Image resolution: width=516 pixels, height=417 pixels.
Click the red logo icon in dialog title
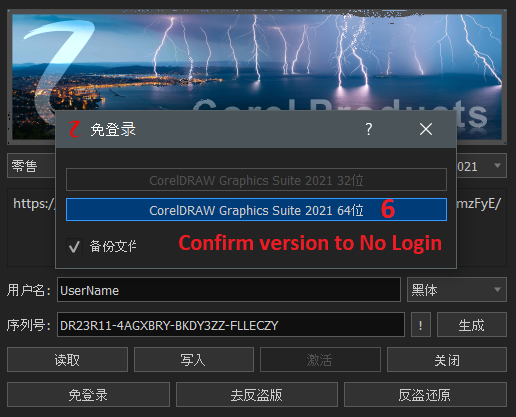tap(75, 129)
